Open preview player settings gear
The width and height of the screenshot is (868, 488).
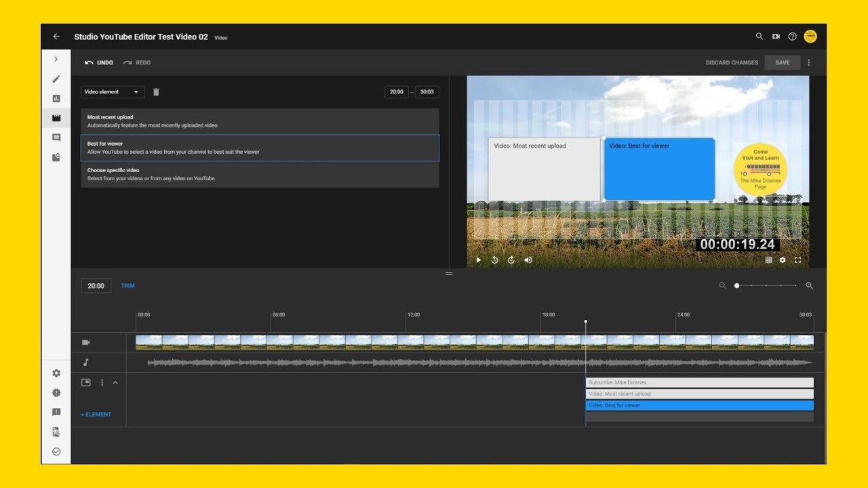pyautogui.click(x=783, y=260)
